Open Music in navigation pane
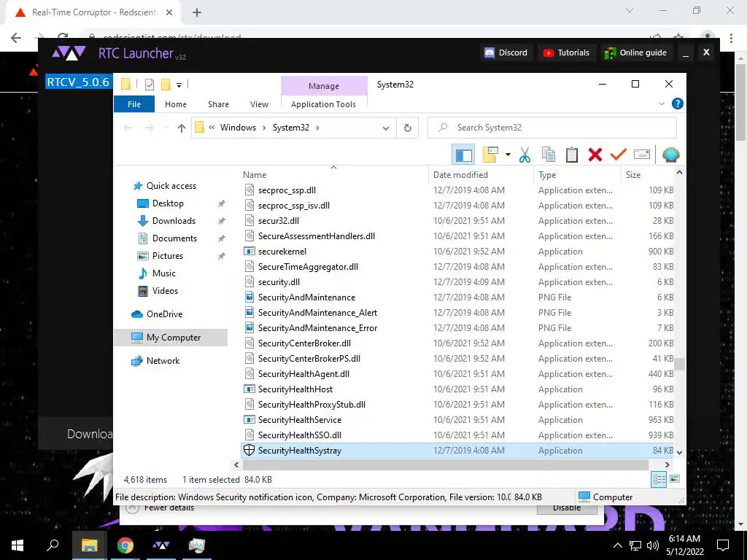Screen dimensions: 747x560 [x=164, y=273]
